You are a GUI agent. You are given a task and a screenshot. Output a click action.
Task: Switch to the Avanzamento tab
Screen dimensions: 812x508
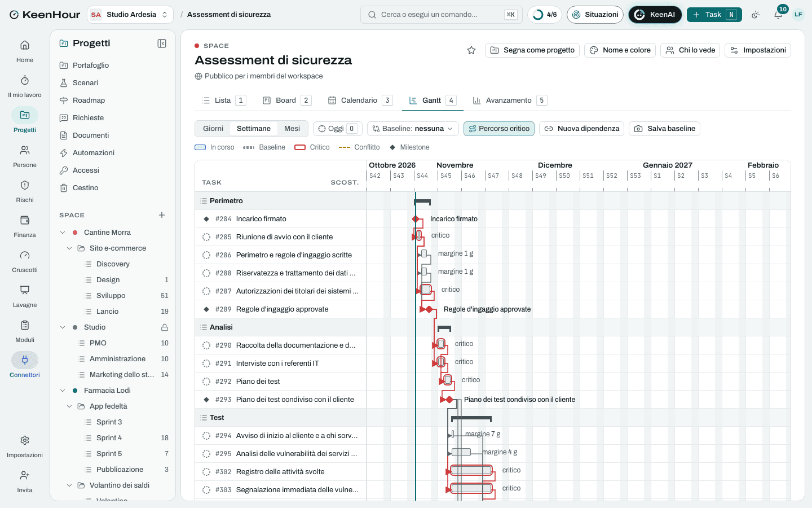point(509,100)
